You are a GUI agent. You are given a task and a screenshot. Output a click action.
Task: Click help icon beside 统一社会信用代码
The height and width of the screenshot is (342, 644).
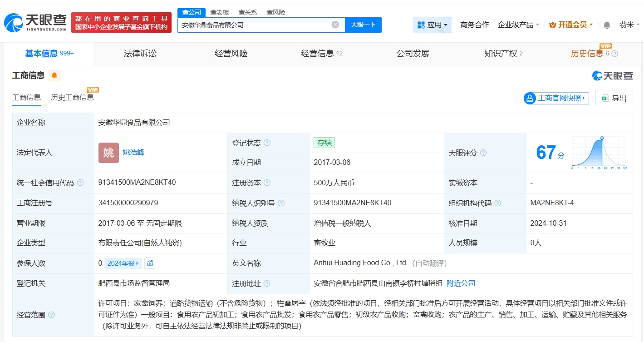point(80,183)
